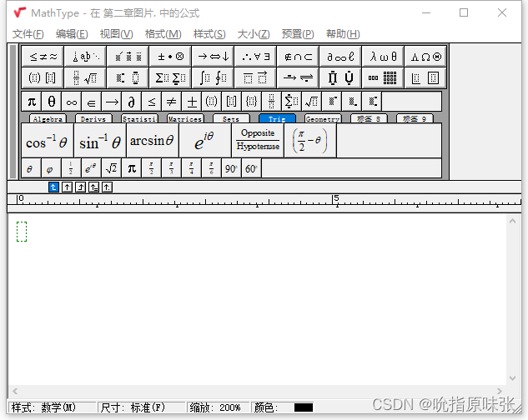
Task: Open the 标签 8 tab
Action: pos(369,119)
